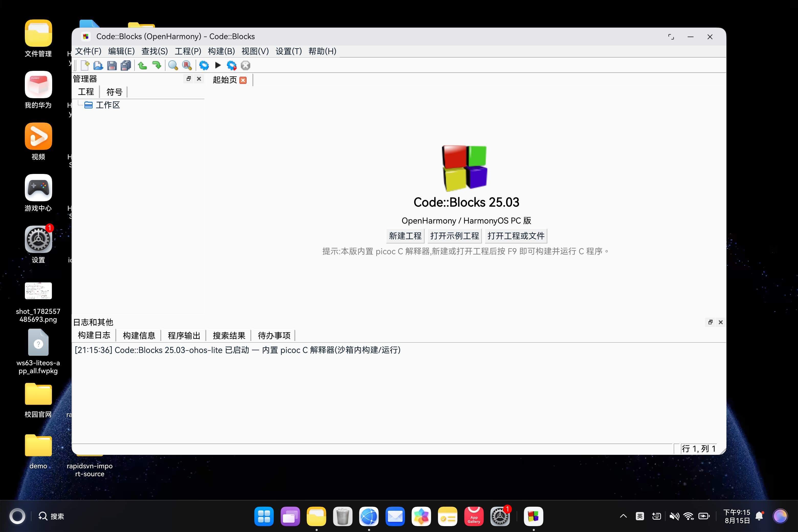Viewport: 798px width, 532px height.
Task: Open the 构建(B) menu
Action: [221, 51]
